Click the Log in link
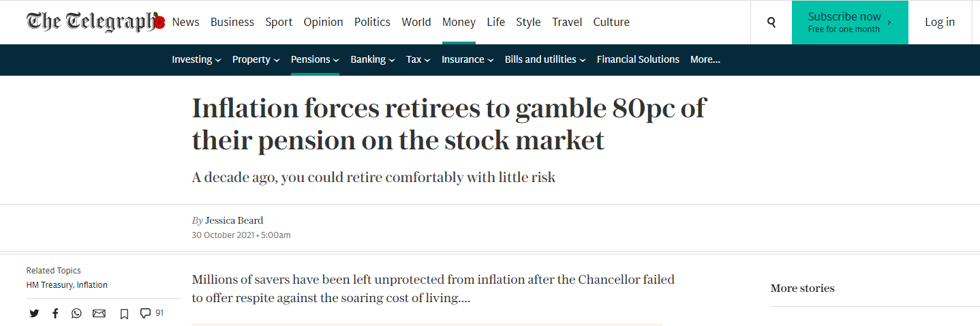The width and height of the screenshot is (980, 326). (x=940, y=22)
